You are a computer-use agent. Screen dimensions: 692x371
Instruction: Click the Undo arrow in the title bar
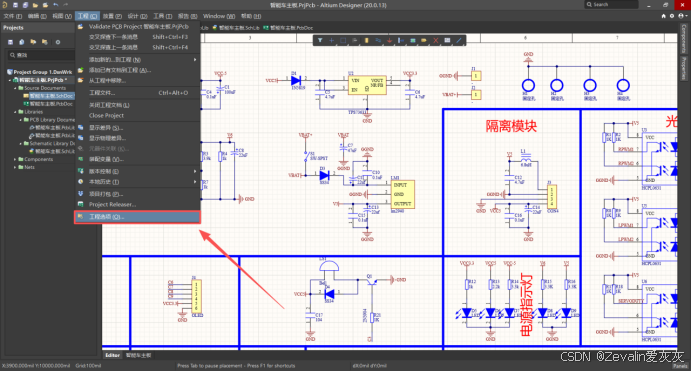point(56,5)
